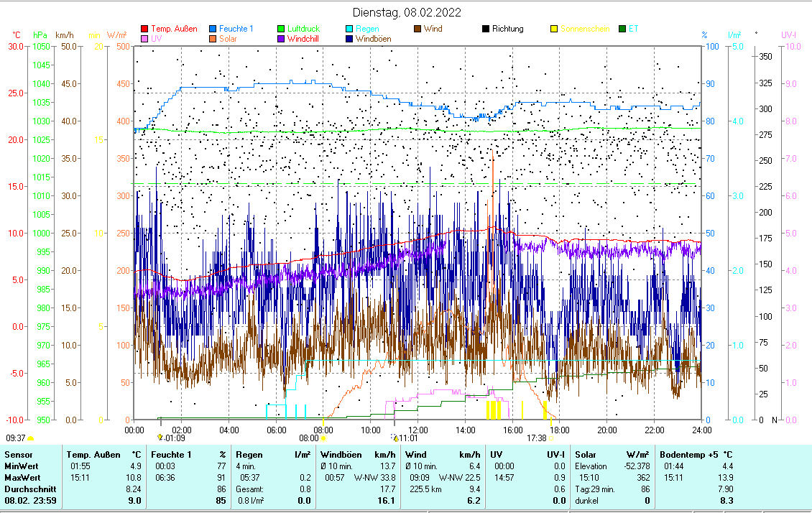Click the dark blue Windböen legend square
This screenshot has height=513, width=812.
(x=349, y=39)
